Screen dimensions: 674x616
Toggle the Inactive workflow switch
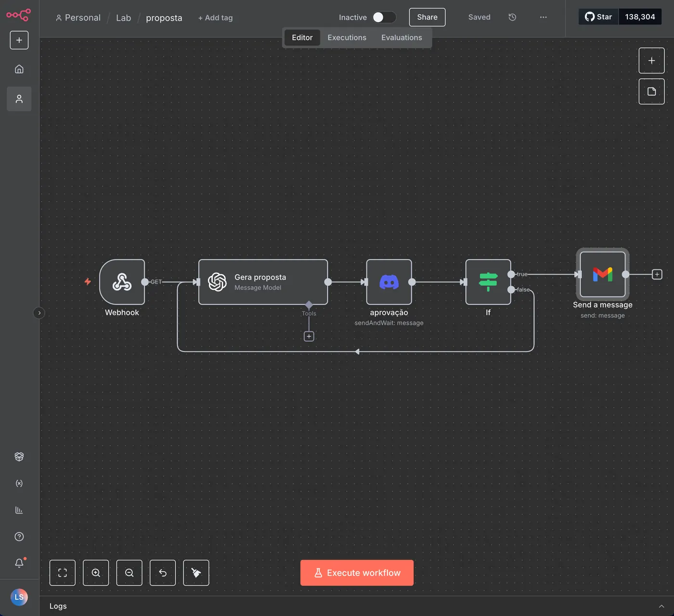pyautogui.click(x=384, y=17)
